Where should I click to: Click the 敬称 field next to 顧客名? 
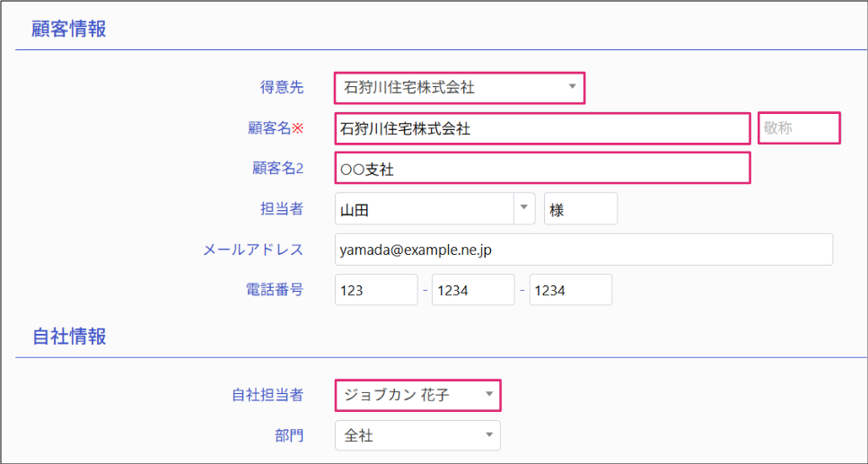[x=800, y=128]
